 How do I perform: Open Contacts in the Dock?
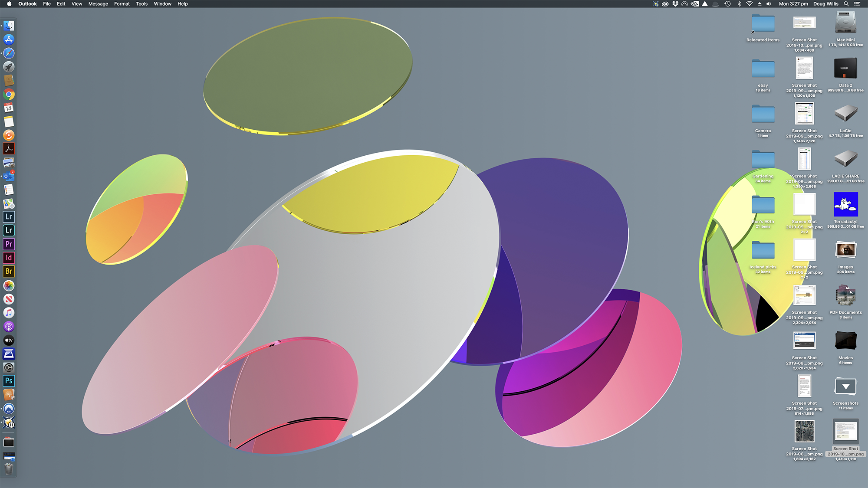point(9,80)
